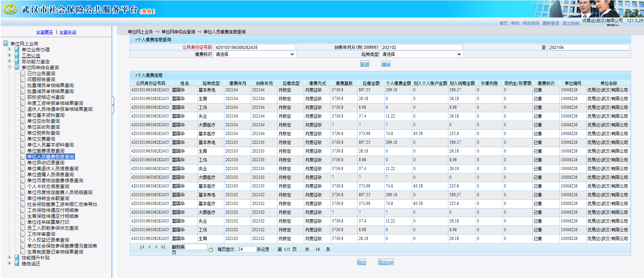Open 个人权益记录单查询 in the sidebar
Image resolution: width=644 pixels, height=278 pixels.
coord(48,240)
